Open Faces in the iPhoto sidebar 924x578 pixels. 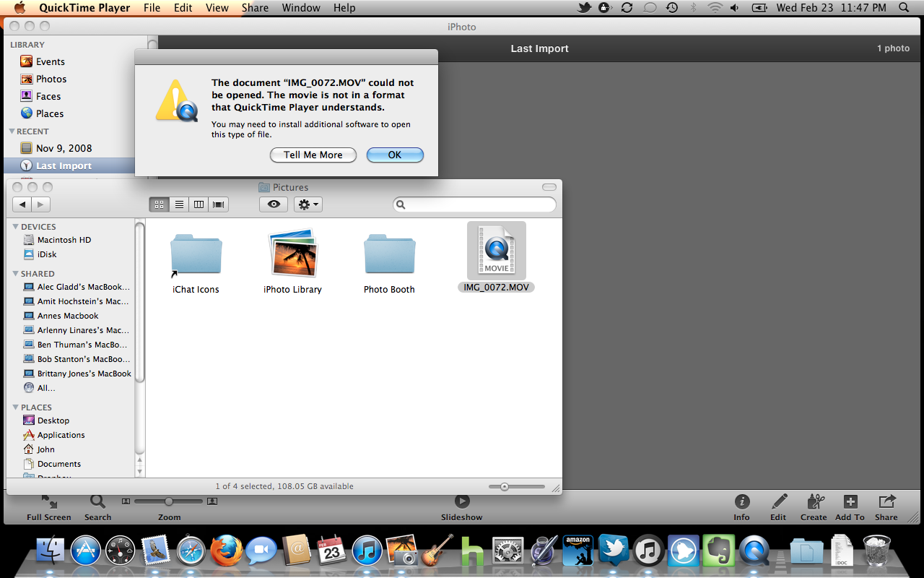click(x=41, y=96)
